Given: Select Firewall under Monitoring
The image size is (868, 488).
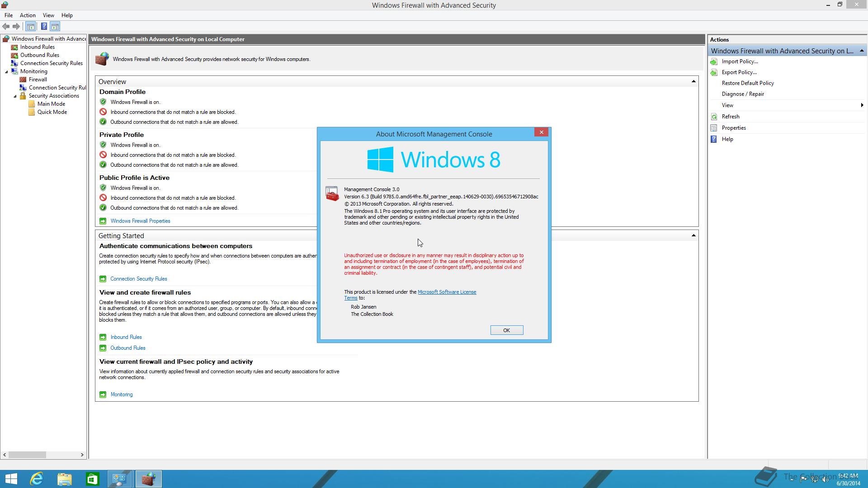Looking at the screenshot, I should (x=38, y=80).
